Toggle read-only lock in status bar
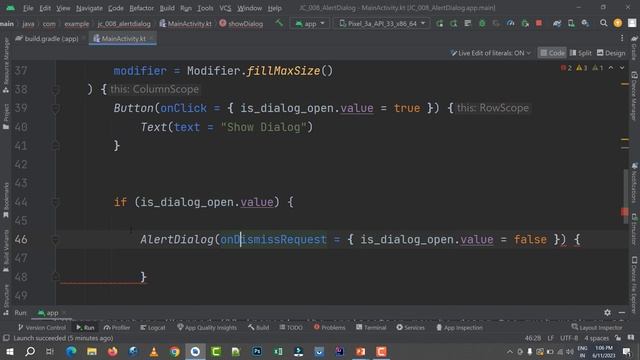640x360 pixels. tap(618, 338)
